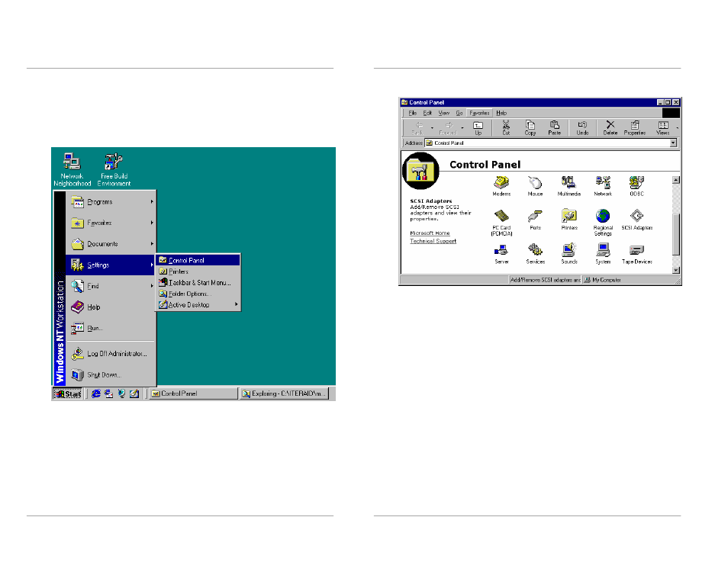Viewport: 728px width, 562px height.
Task: Open the Edit menu in Control Panel
Action: (x=427, y=113)
